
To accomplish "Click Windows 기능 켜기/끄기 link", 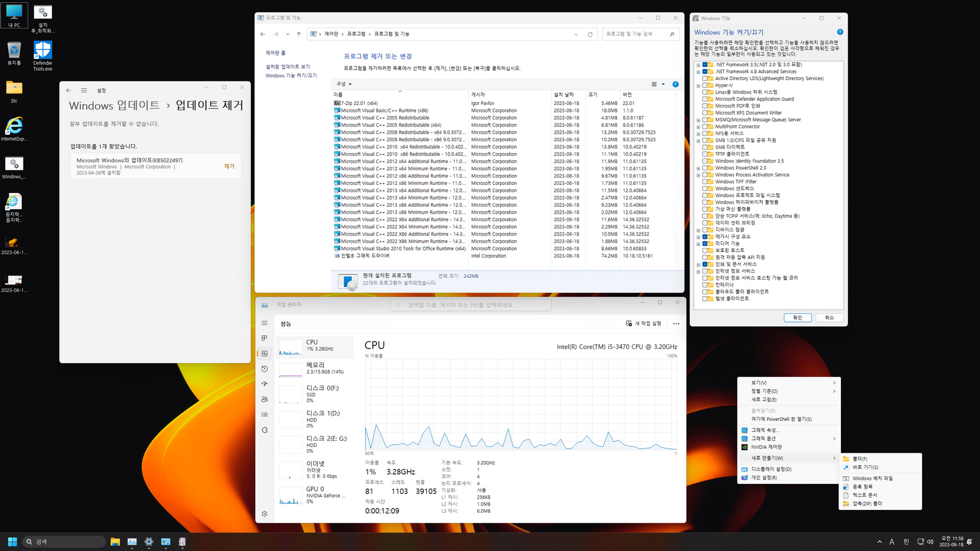I will [291, 75].
